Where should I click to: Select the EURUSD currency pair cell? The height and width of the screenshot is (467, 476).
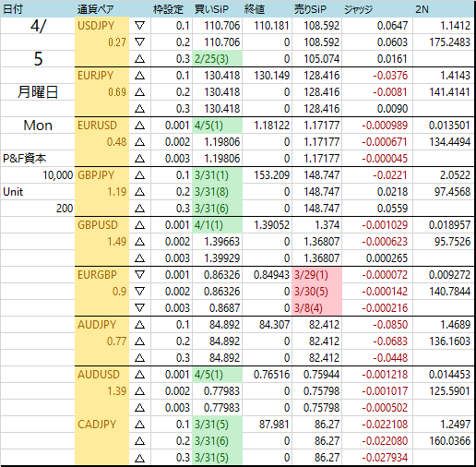(101, 126)
